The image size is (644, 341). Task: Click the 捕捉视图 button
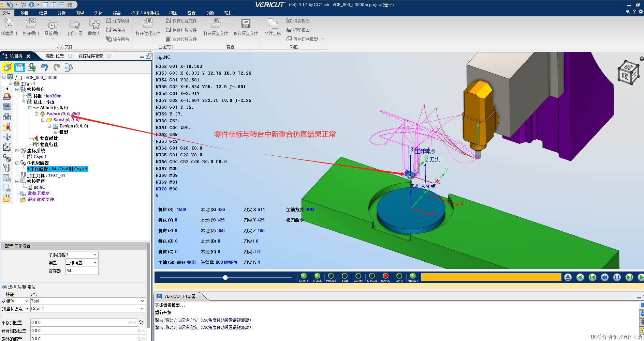tap(298, 21)
